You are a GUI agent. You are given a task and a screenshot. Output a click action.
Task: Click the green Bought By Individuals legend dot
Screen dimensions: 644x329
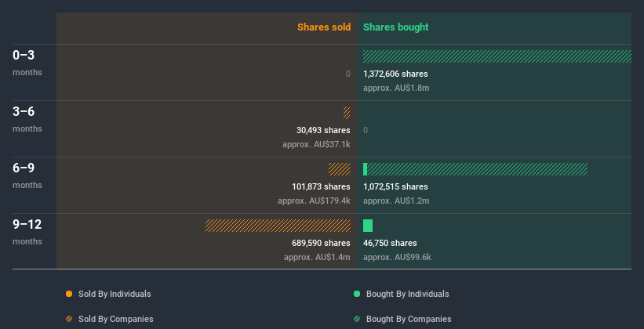[357, 294]
